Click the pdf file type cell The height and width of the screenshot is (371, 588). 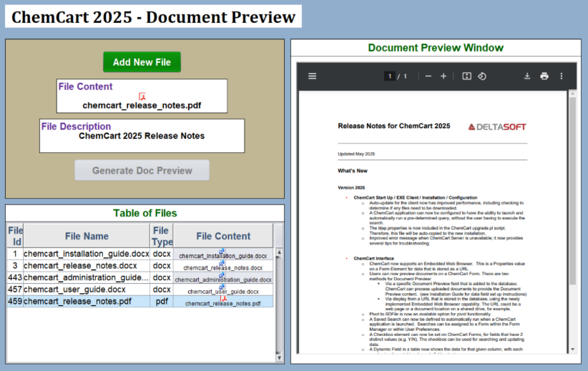click(x=162, y=302)
